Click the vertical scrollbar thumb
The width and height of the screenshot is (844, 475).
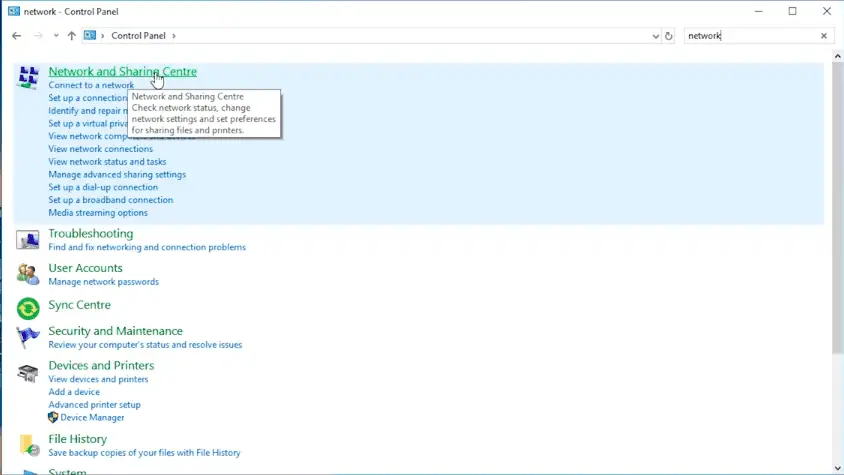pyautogui.click(x=838, y=208)
